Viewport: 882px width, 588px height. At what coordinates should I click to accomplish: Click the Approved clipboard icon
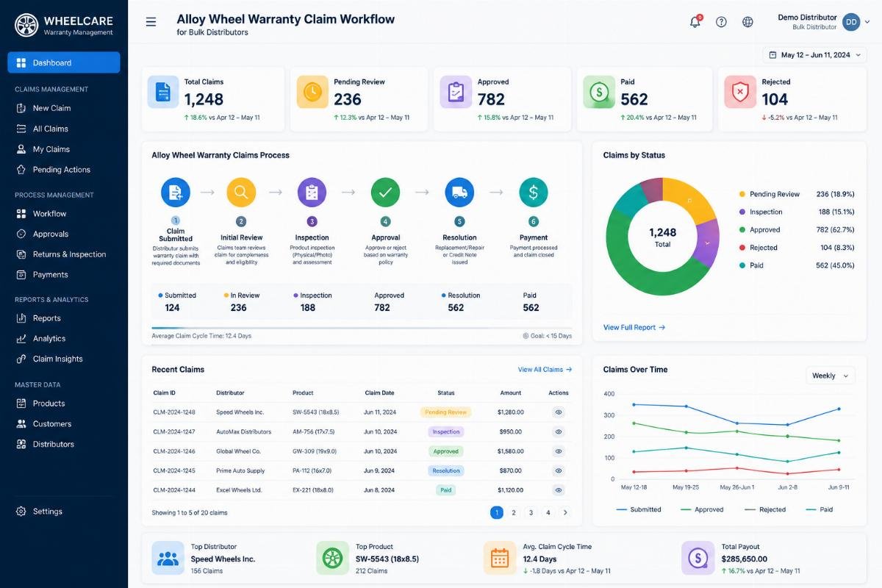[x=456, y=92]
